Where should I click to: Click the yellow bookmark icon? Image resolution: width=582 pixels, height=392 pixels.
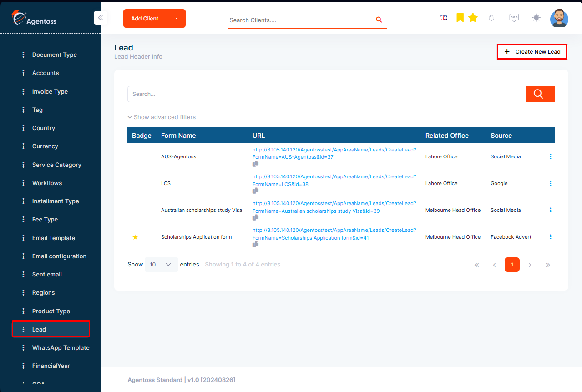coord(460,18)
